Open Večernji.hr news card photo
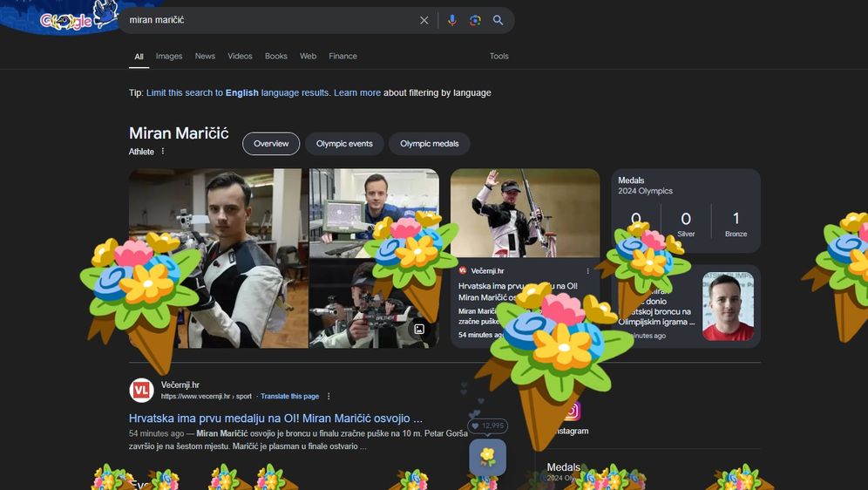868x490 pixels. [525, 213]
